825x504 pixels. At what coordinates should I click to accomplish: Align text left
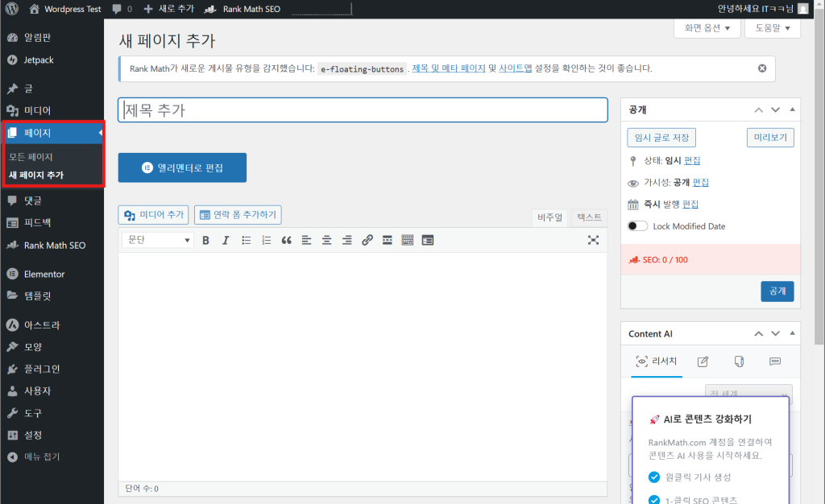[306, 240]
